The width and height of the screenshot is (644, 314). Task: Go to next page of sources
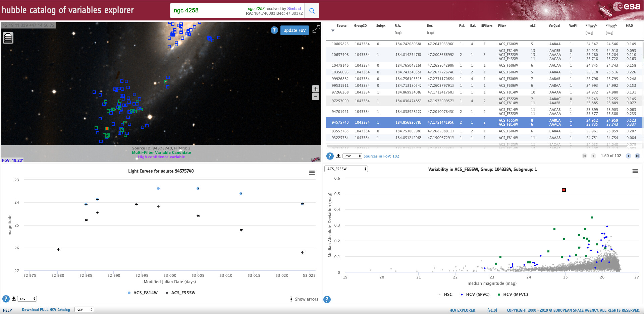tap(628, 156)
